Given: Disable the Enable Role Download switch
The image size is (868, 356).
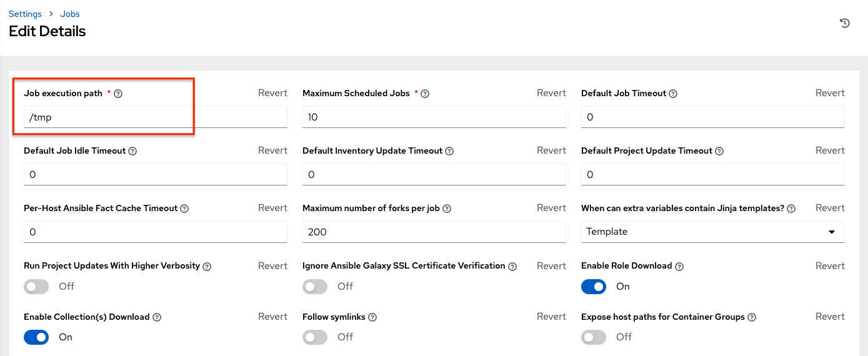Looking at the screenshot, I should coord(593,286).
